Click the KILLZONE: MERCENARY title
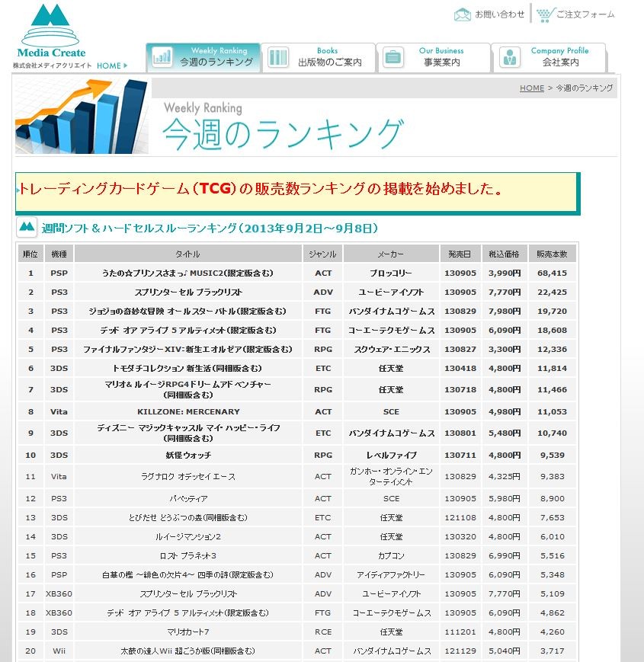644x662 pixels. pyautogui.click(x=188, y=411)
